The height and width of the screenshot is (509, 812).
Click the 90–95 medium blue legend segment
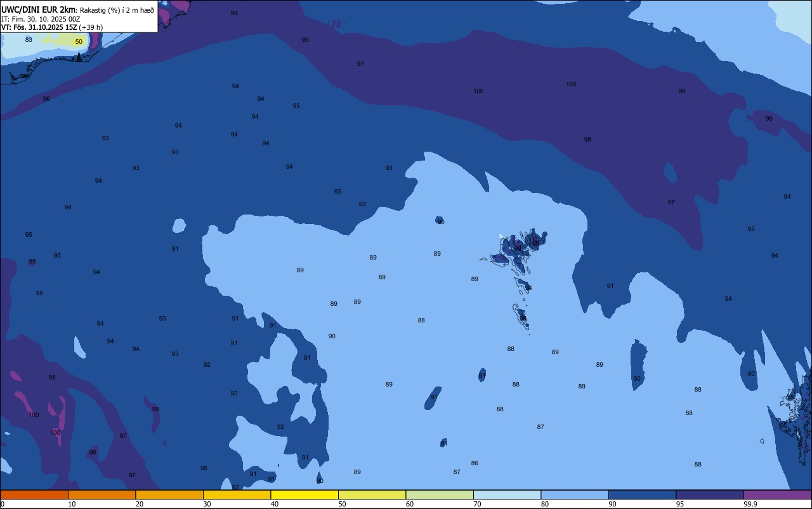[x=642, y=494]
